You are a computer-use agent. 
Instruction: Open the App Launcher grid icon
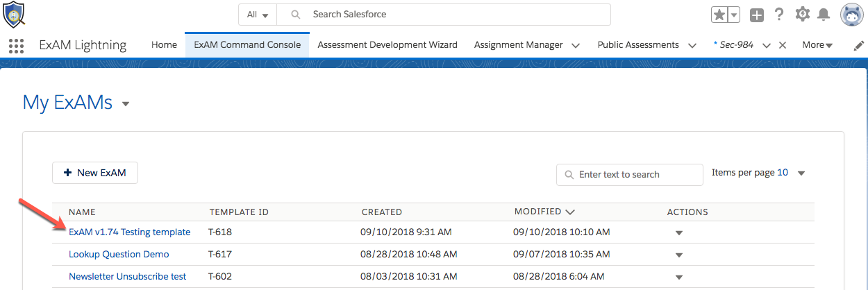(x=16, y=46)
